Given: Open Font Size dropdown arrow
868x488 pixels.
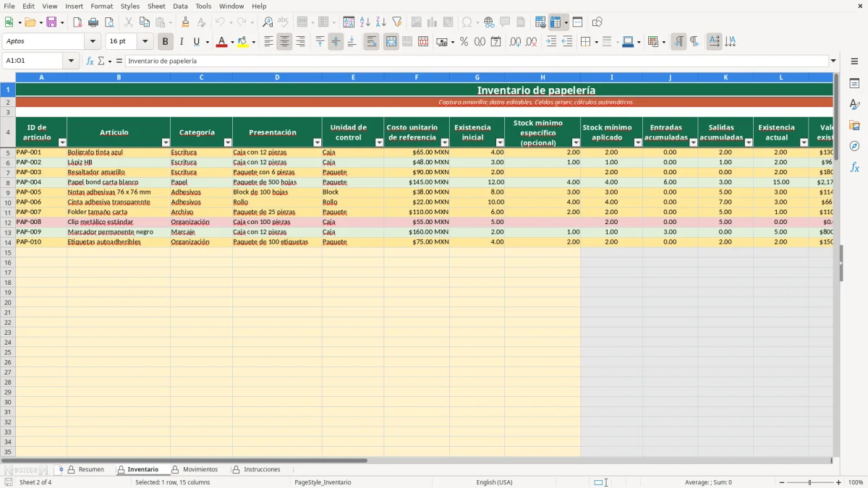Looking at the screenshot, I should (x=145, y=42).
